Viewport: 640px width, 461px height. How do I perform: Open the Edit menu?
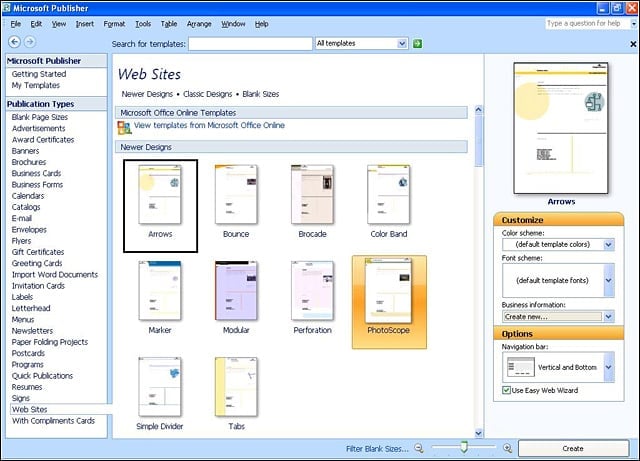[36, 24]
